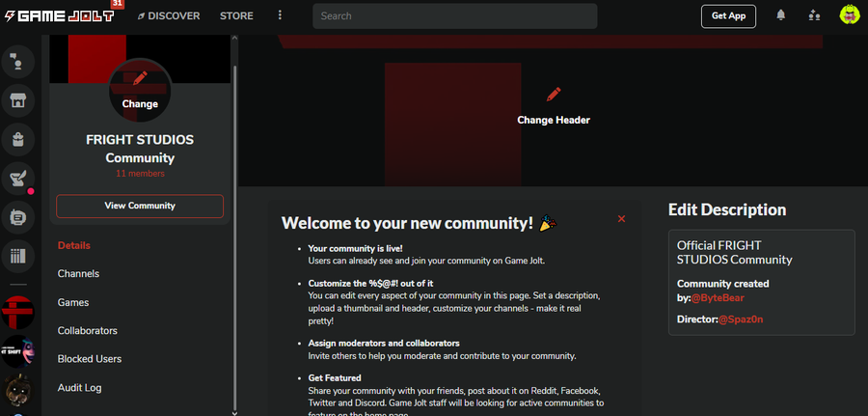Screen dimensions: 868x416
Task: Click the View Community button
Action: [140, 206]
